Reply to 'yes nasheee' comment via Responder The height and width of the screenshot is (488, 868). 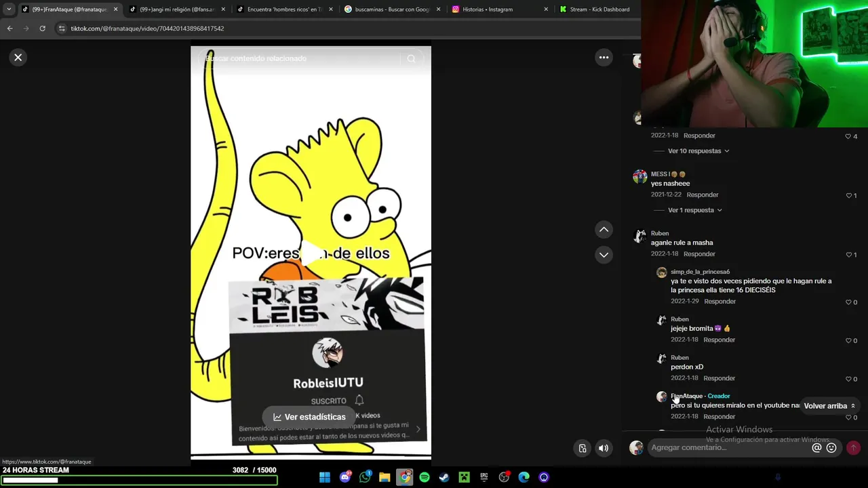click(x=702, y=195)
